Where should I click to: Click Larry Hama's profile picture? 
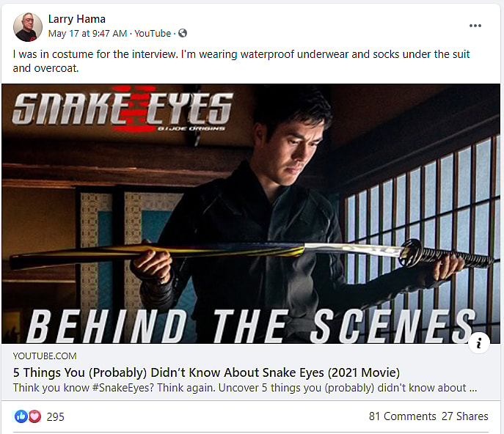28,26
